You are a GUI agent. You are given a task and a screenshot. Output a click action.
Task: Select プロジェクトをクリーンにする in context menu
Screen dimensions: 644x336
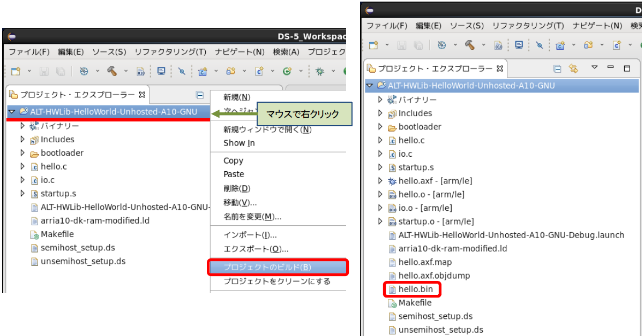click(276, 281)
